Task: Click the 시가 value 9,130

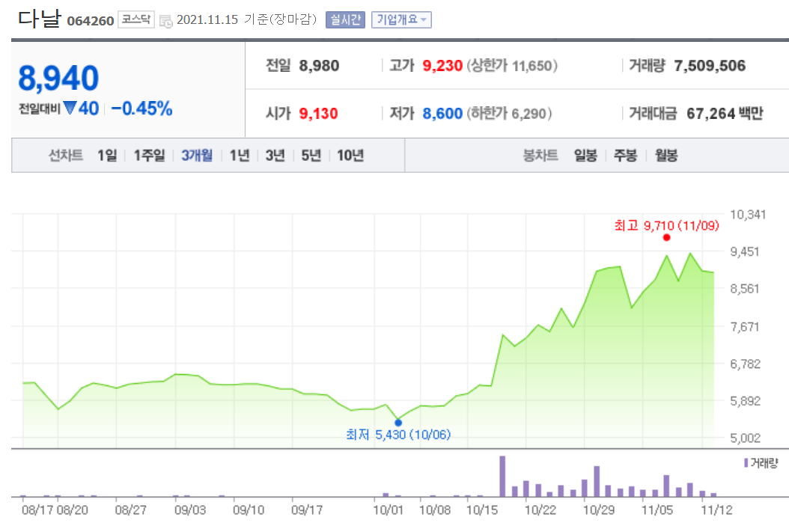Action: click(318, 114)
